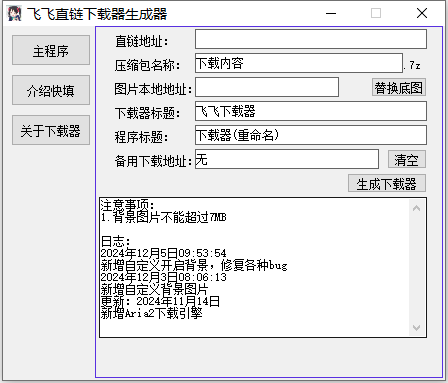Click the line 1.背景图片不能超过7MB

tap(164, 217)
